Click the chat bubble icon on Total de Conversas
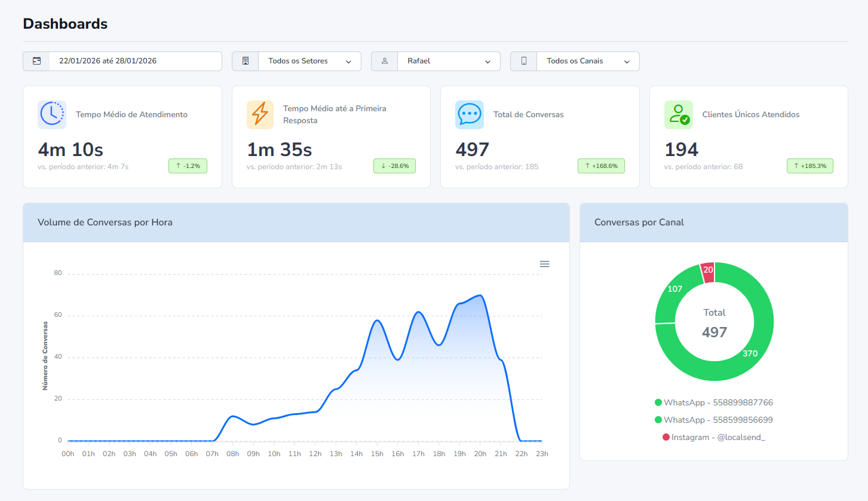Image resolution: width=868 pixels, height=501 pixels. click(x=469, y=114)
